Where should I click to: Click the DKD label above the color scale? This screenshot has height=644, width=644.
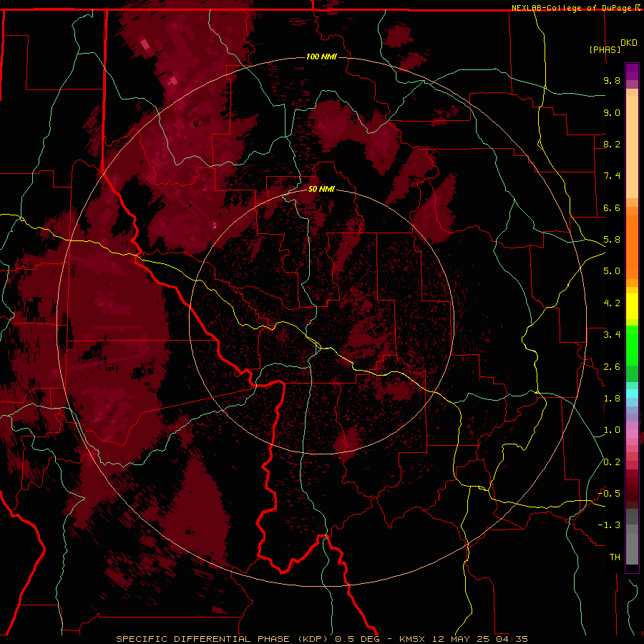click(x=629, y=43)
